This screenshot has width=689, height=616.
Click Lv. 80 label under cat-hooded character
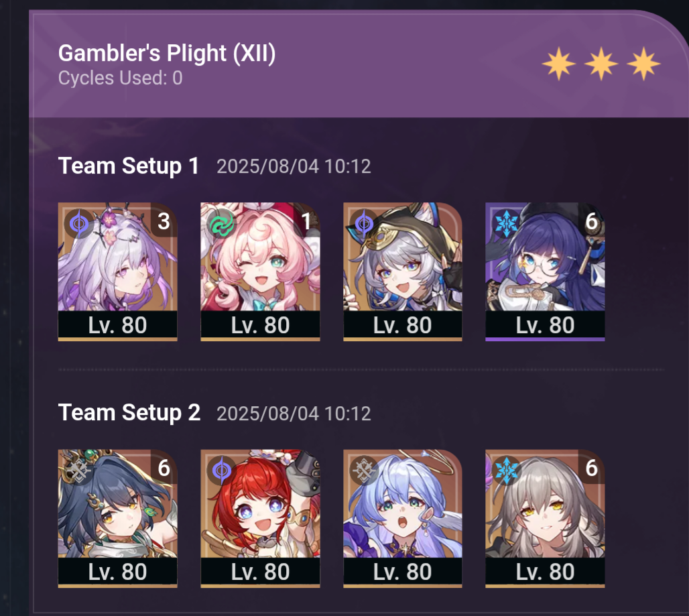403,325
